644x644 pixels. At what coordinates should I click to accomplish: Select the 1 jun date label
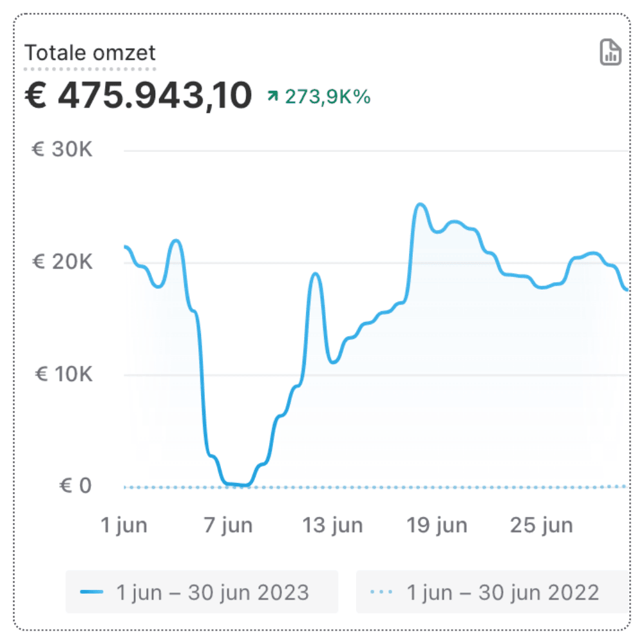coord(124,525)
